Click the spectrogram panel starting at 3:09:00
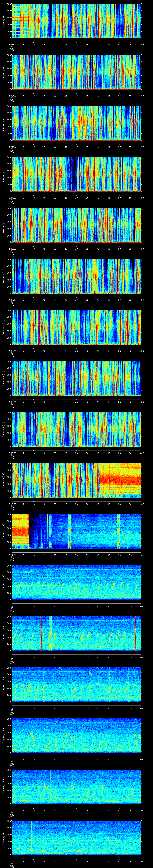 point(77,429)
